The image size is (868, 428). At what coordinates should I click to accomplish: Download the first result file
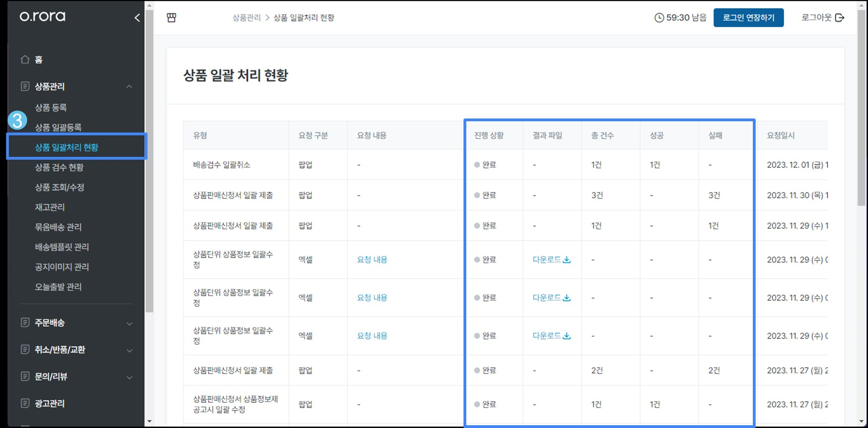551,259
